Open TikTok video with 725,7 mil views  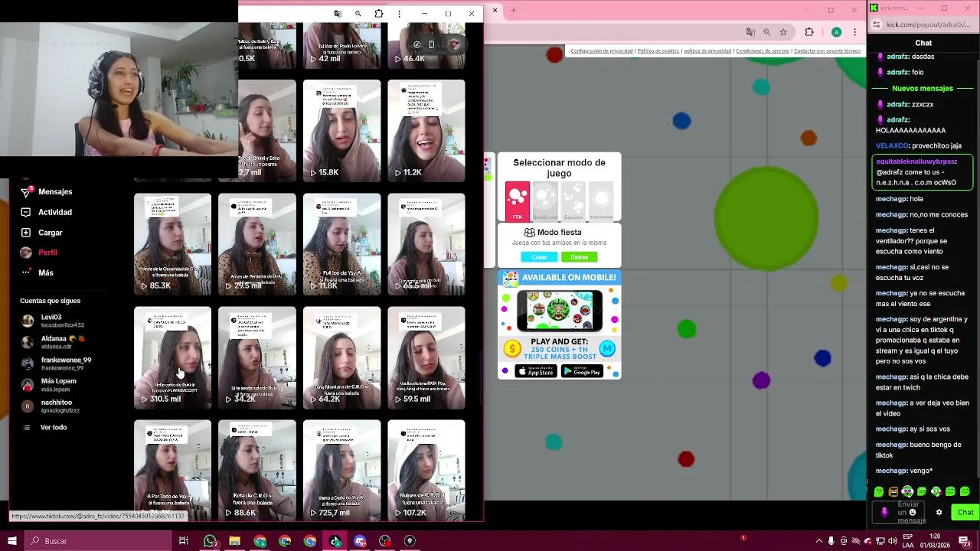[341, 470]
